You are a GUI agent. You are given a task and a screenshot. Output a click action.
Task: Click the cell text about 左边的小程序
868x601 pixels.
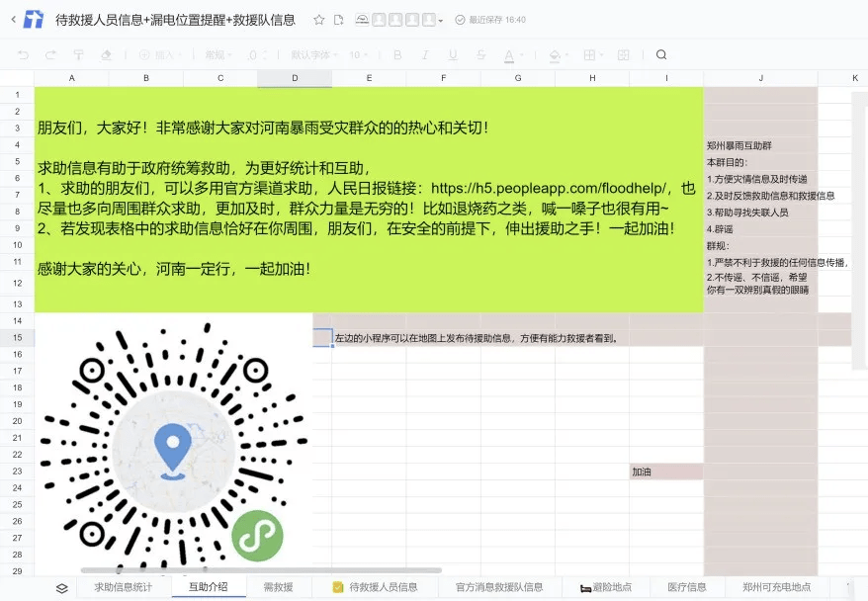477,338
